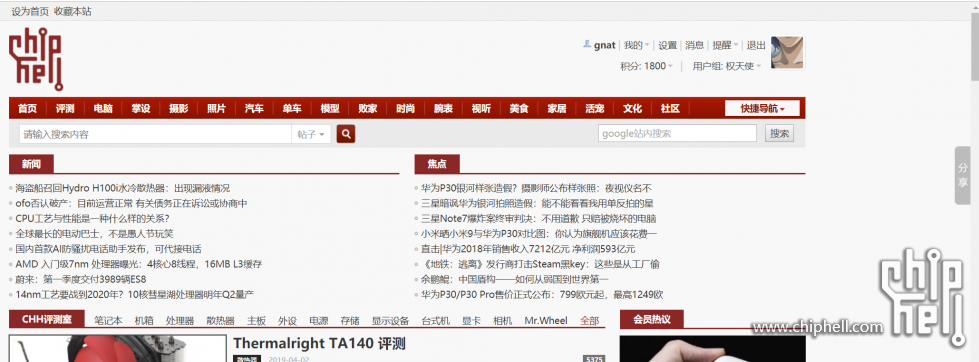
Task: Go to the 败家 section
Action: coord(368,108)
